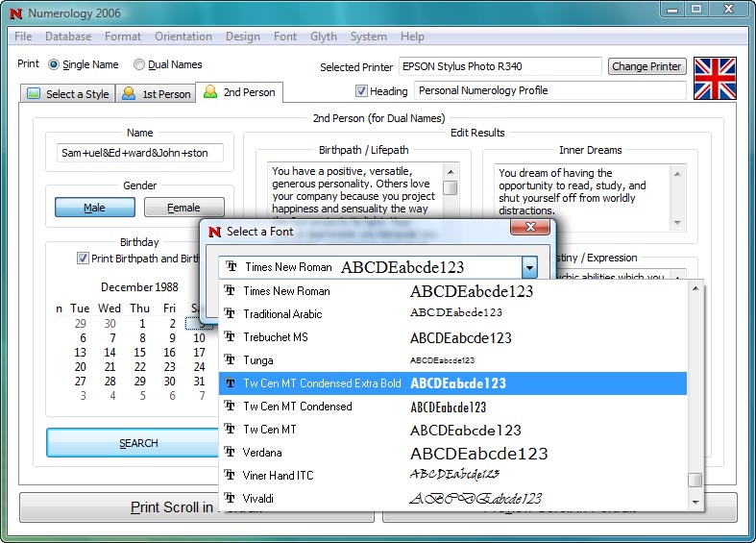This screenshot has height=543, width=756.
Task: Click inside the Birthpath / Lifepath text area
Action: (355, 190)
